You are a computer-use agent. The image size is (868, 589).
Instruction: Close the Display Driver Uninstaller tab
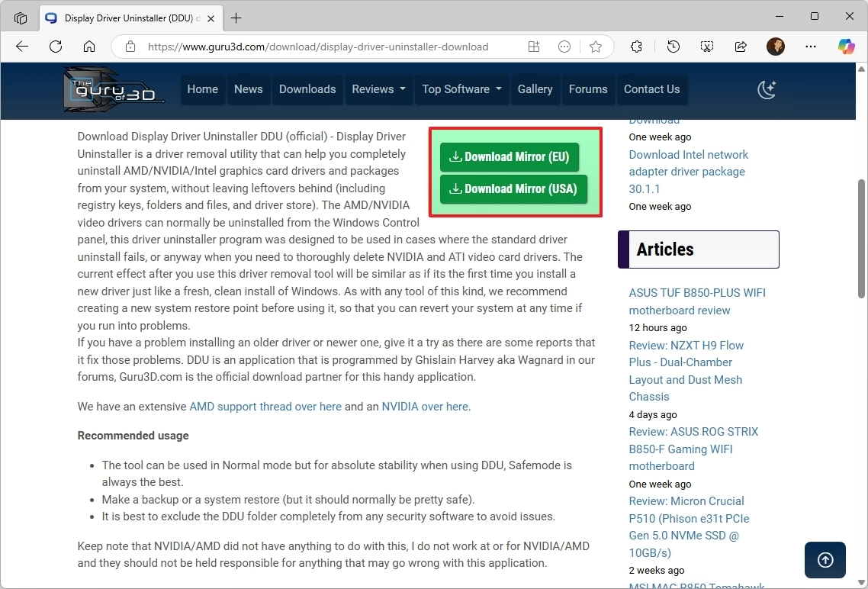(x=211, y=18)
